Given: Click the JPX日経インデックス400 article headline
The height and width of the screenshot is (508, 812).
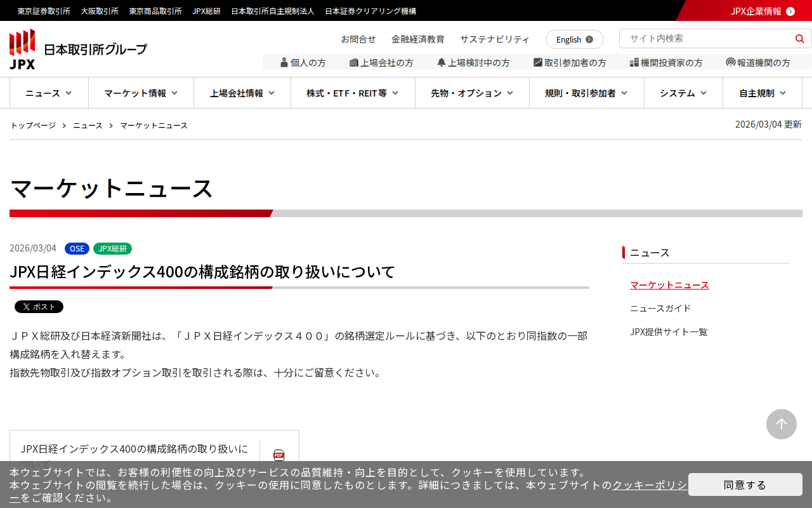Looking at the screenshot, I should click(x=202, y=272).
